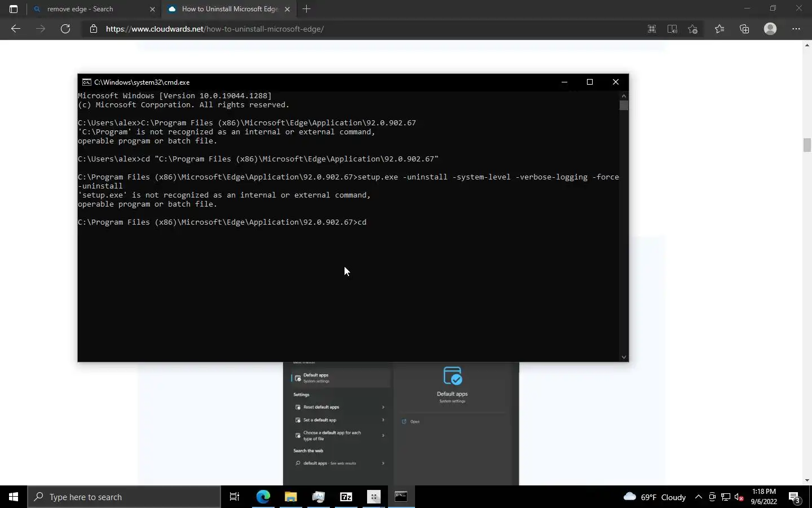Screen dimensions: 812x508
Task: Open Edge Settings and more menu
Action: click(796, 29)
